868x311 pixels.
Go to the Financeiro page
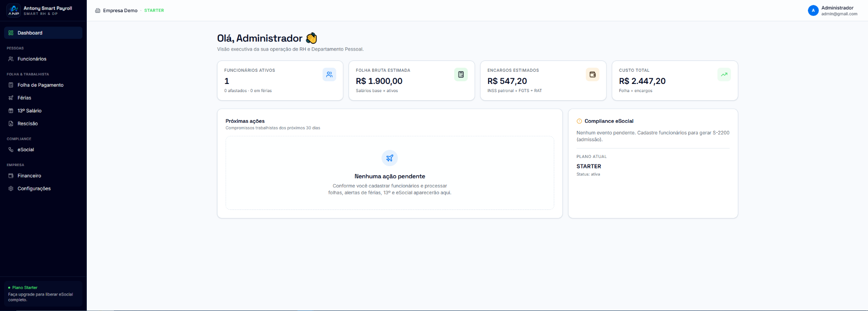pyautogui.click(x=43, y=176)
